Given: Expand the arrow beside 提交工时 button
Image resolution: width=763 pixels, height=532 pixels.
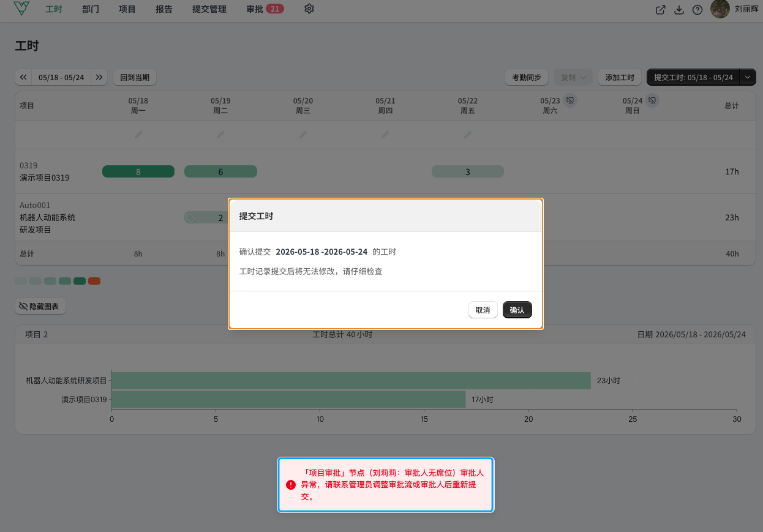Looking at the screenshot, I should [748, 77].
